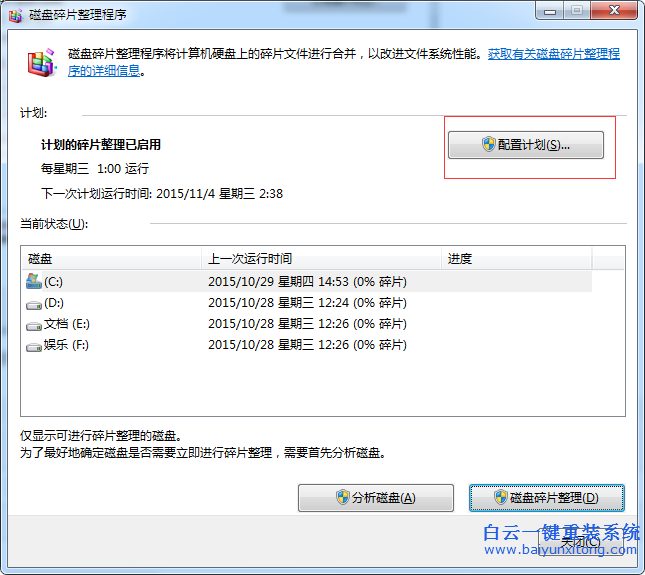Select the 娱乐 (F:) drive icon

[34, 346]
